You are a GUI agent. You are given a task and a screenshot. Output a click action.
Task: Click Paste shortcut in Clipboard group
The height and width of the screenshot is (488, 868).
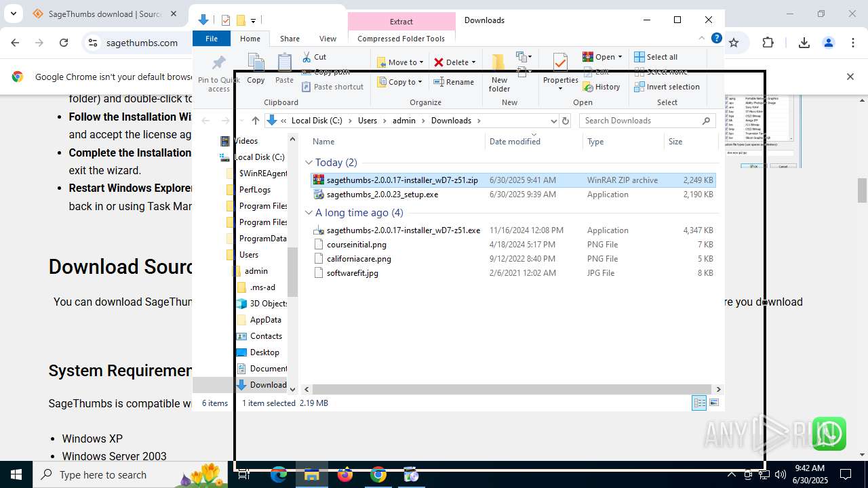point(333,87)
